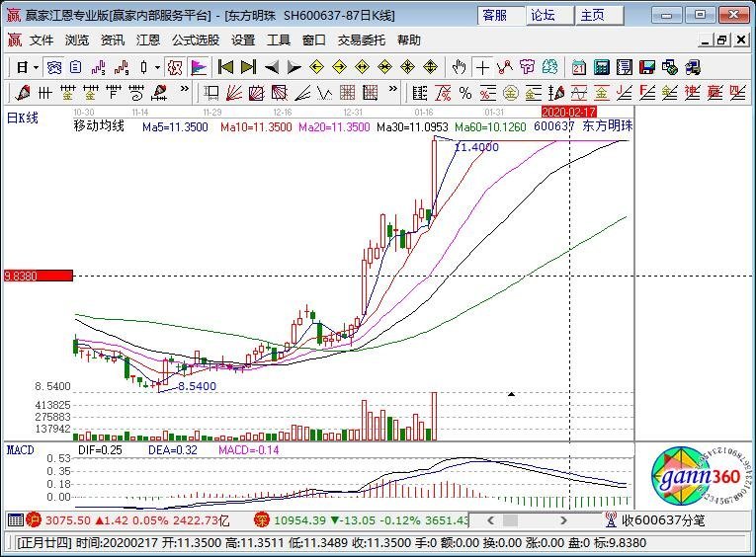Click the 客服 button
The height and width of the screenshot is (557, 756).
pos(500,16)
